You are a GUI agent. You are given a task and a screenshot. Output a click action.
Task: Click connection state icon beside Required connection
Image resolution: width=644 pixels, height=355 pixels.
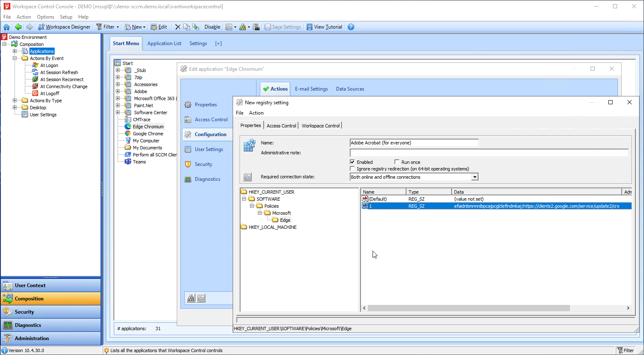coord(248,177)
